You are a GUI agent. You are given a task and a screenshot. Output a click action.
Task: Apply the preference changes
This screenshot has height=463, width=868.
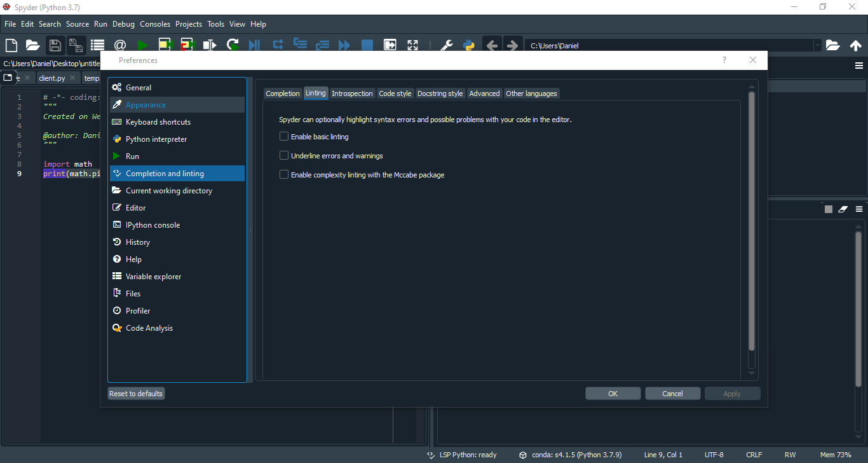[x=732, y=393]
